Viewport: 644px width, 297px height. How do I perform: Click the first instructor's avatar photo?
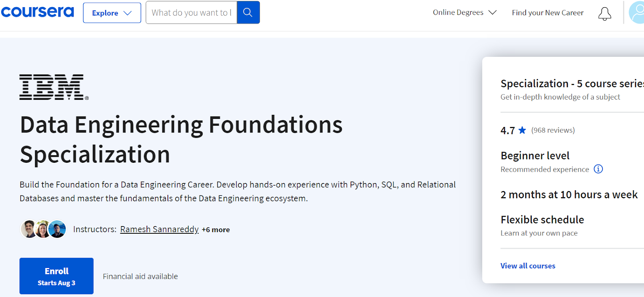tap(29, 229)
